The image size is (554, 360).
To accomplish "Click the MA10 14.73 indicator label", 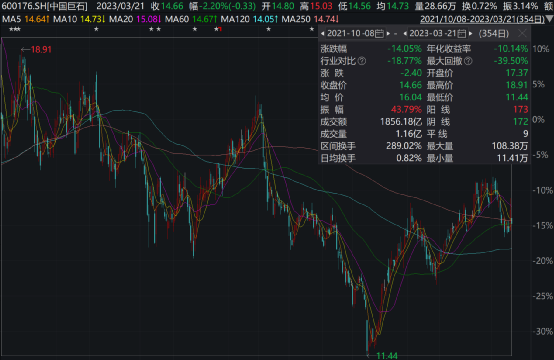I will 79,19.
